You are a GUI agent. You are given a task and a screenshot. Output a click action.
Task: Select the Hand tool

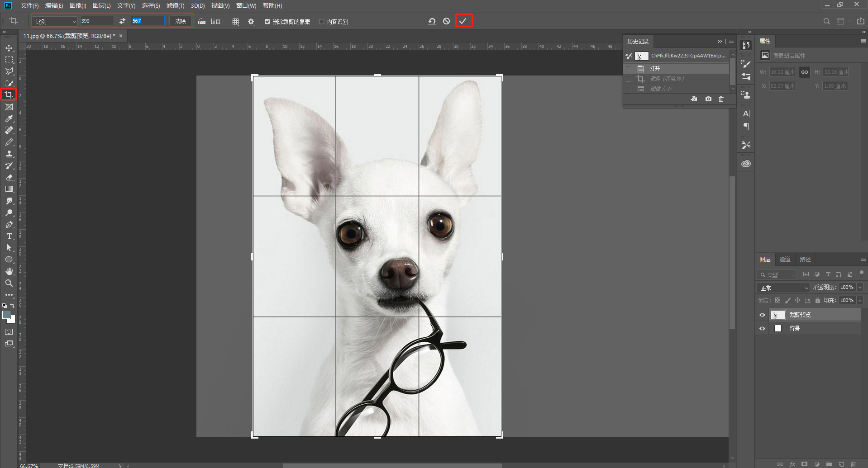[9, 271]
